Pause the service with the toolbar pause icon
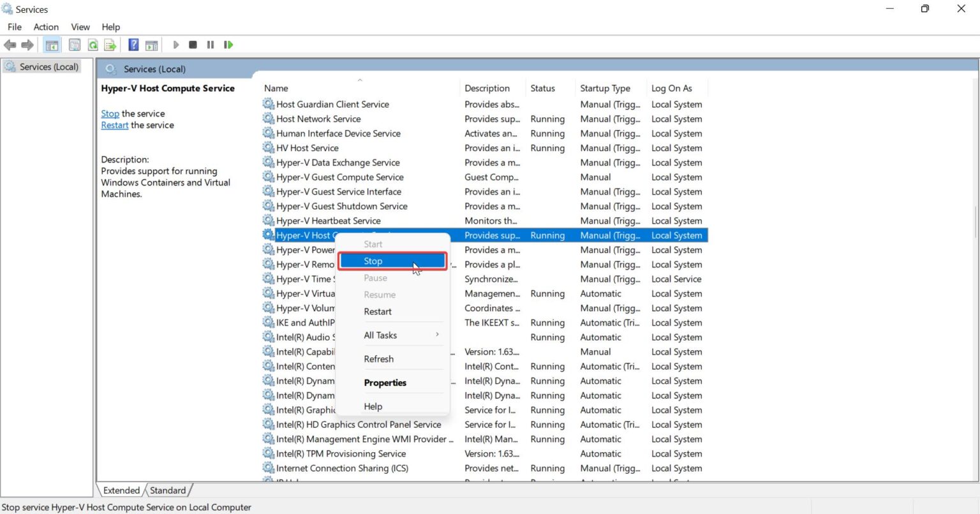The height and width of the screenshot is (514, 980). [210, 45]
